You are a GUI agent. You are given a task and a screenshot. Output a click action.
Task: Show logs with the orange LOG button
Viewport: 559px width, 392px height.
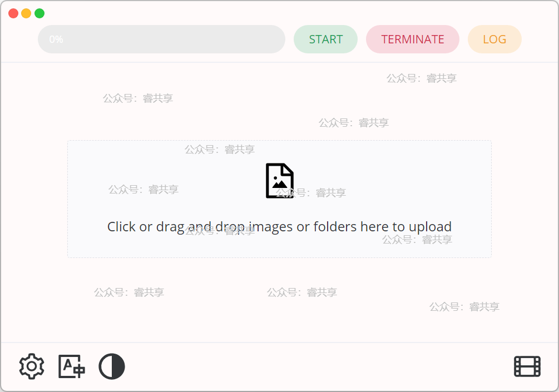[x=494, y=39]
